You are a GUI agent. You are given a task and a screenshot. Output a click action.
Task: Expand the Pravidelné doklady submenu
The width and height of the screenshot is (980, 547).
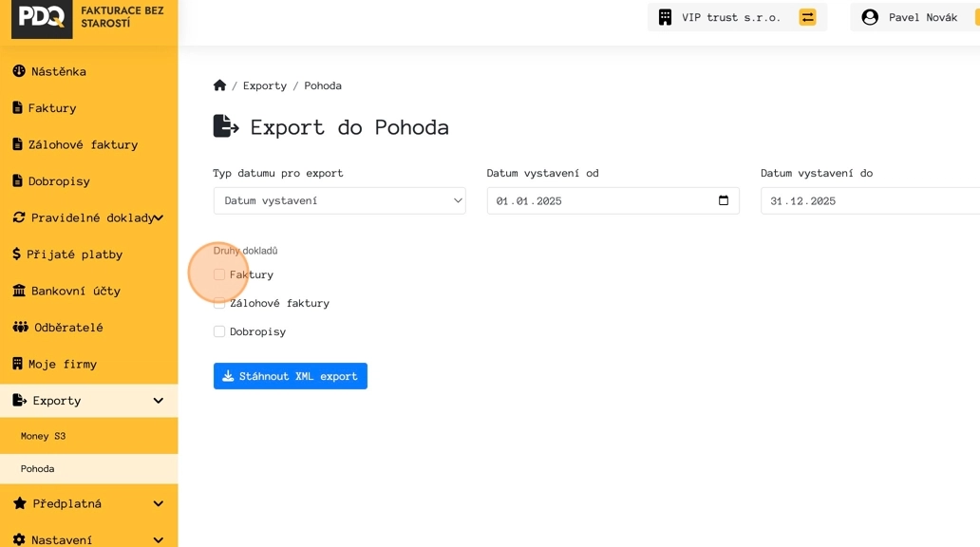[x=159, y=217]
